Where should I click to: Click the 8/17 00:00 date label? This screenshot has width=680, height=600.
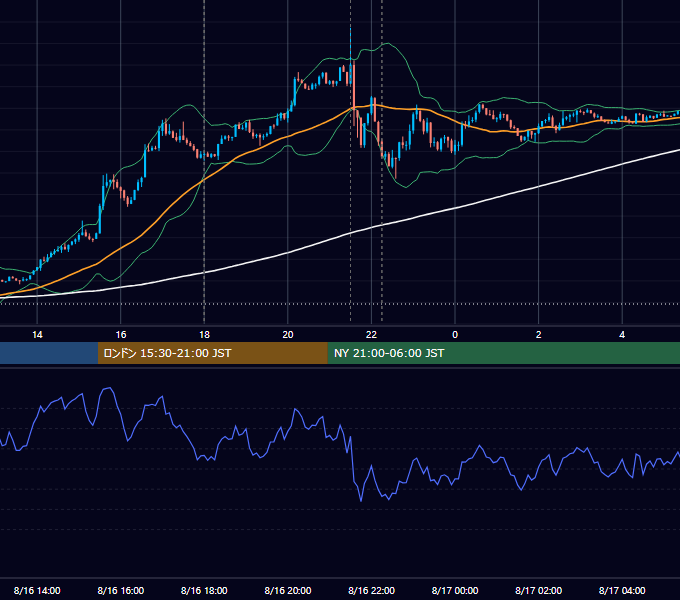[x=455, y=590]
